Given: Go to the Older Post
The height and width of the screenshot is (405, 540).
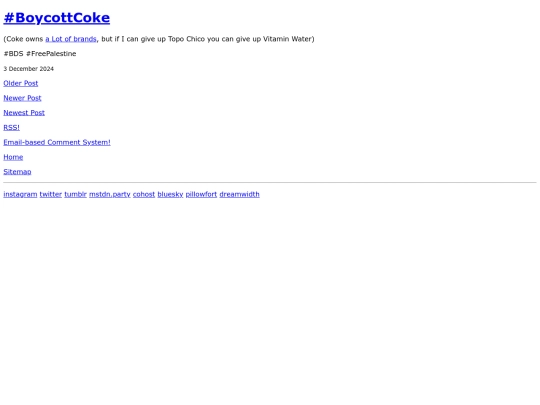Looking at the screenshot, I should (x=21, y=83).
